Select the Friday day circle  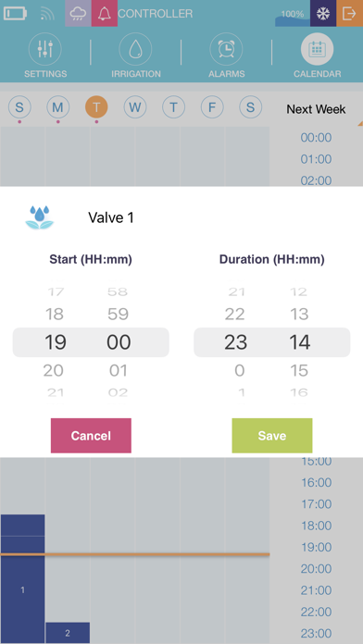[212, 107]
